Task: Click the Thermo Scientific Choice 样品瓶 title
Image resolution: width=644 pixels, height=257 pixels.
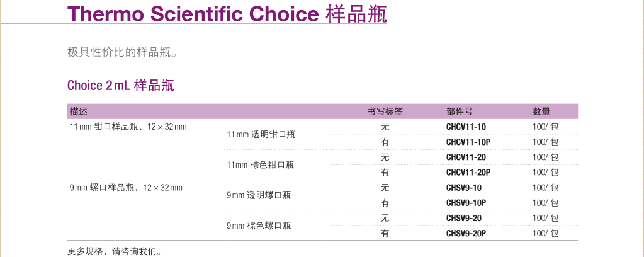Action: [x=227, y=14]
